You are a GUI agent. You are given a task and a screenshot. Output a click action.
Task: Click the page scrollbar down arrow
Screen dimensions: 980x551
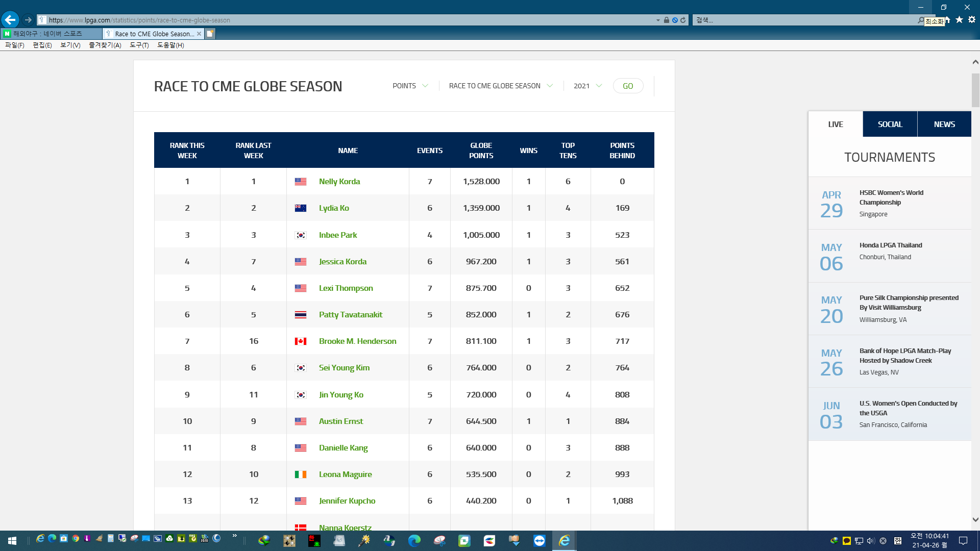pos(975,520)
